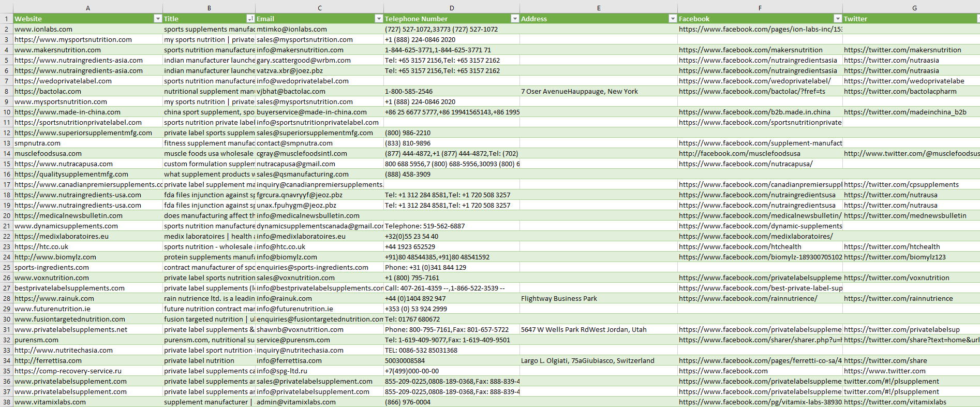Click the https://medixlaboratoires.eu website cell
Screen dimensions: 980x407
click(x=88, y=236)
